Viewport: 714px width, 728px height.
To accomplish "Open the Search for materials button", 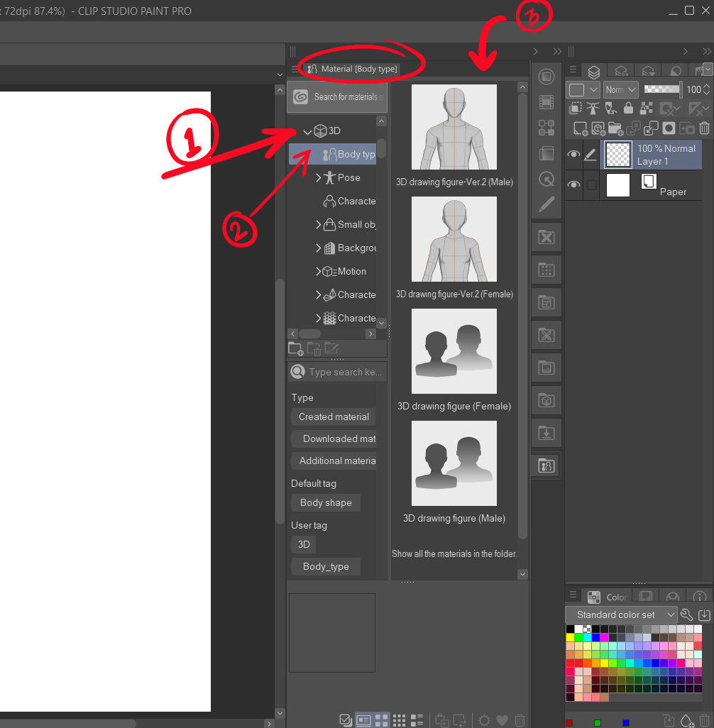I will coord(337,97).
